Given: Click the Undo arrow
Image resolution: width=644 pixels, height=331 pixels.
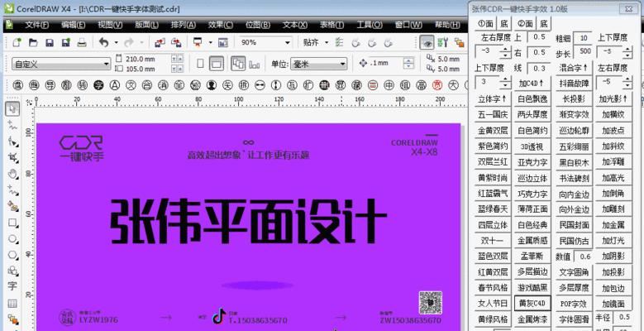Looking at the screenshot, I should (103, 42).
